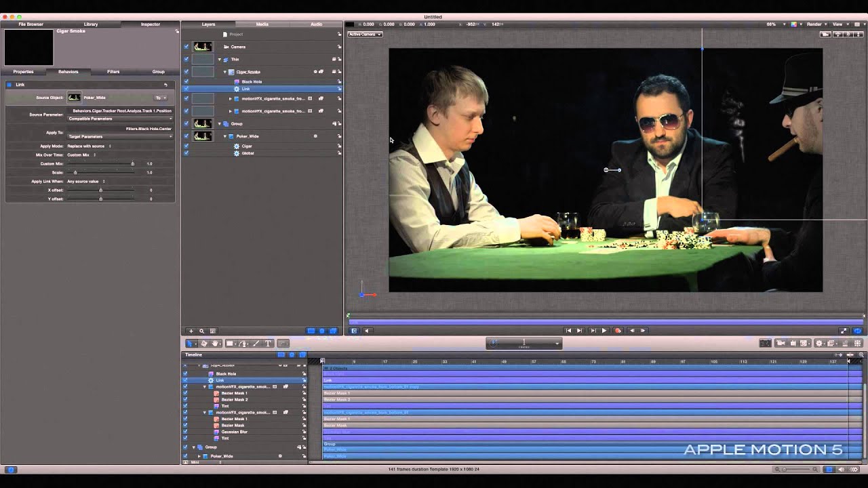This screenshot has width=868, height=488.
Task: Open the Target Parameters dropdown
Action: tap(120, 136)
